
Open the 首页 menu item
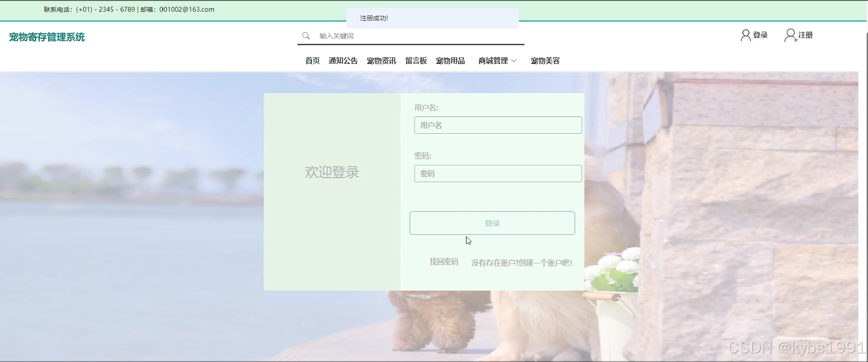[312, 61]
